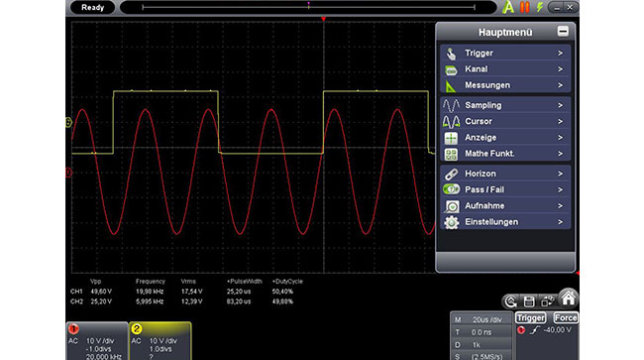
Task: Click the Messungen triangle ruler icon
Action: pyautogui.click(x=451, y=86)
